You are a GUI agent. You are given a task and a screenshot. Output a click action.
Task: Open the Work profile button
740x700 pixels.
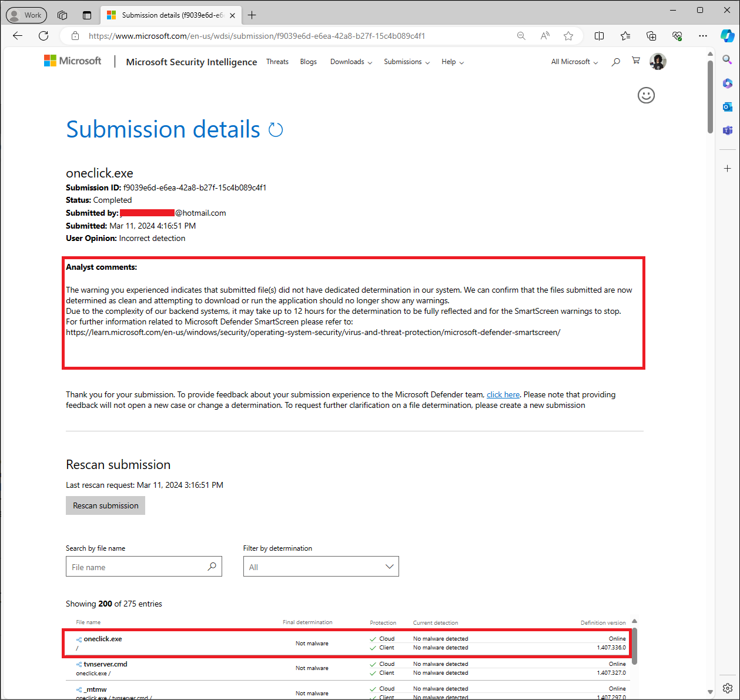coord(26,15)
